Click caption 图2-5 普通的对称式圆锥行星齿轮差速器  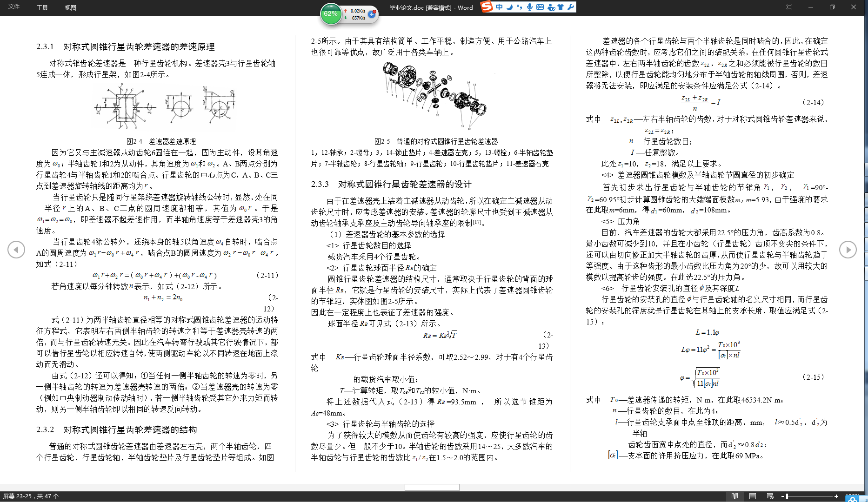[x=436, y=141]
